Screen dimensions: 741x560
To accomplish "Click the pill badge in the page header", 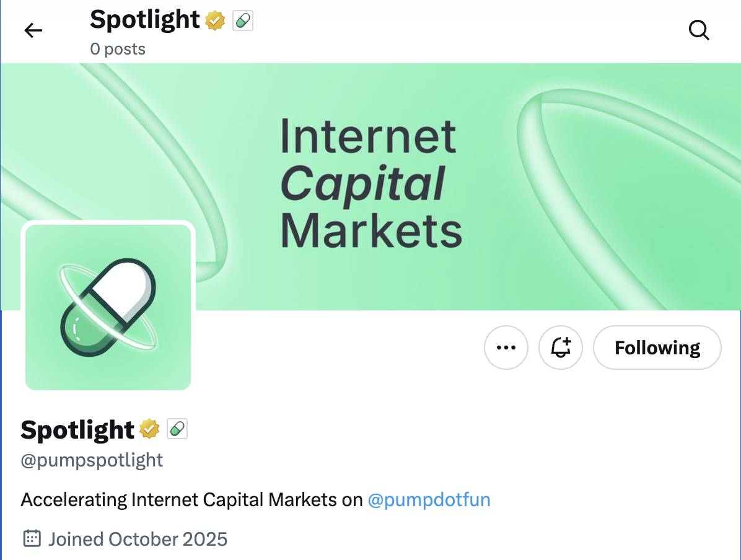I will pos(242,20).
